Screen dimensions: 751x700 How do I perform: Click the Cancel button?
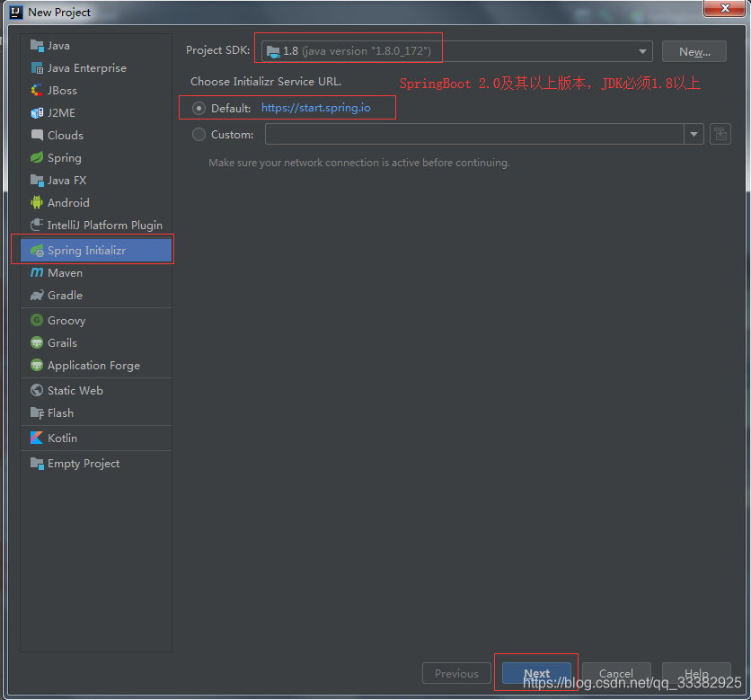click(x=616, y=673)
